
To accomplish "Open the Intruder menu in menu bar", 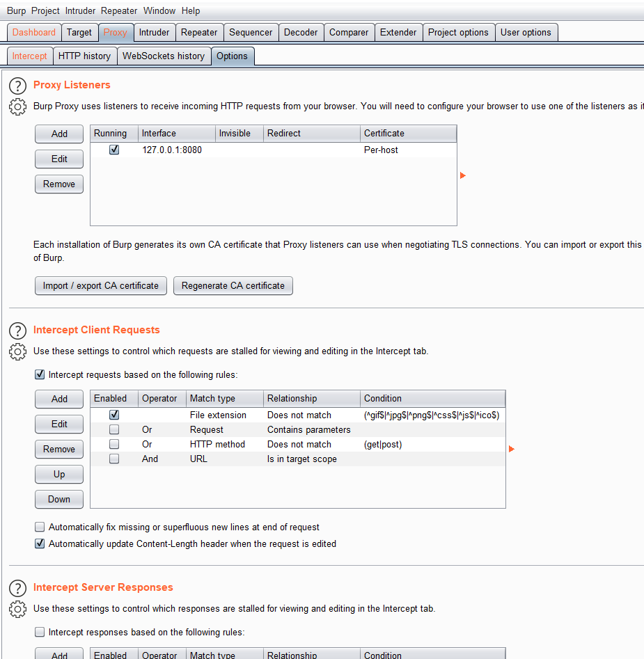I will (x=80, y=11).
